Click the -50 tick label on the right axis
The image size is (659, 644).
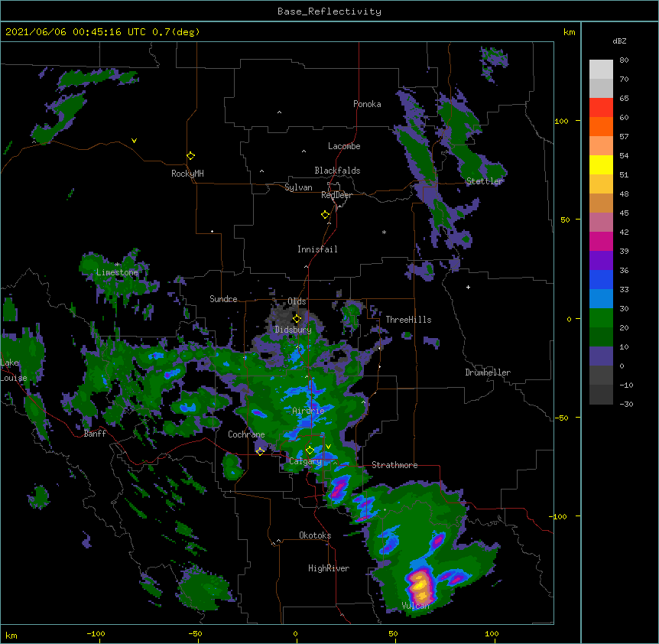pos(561,418)
